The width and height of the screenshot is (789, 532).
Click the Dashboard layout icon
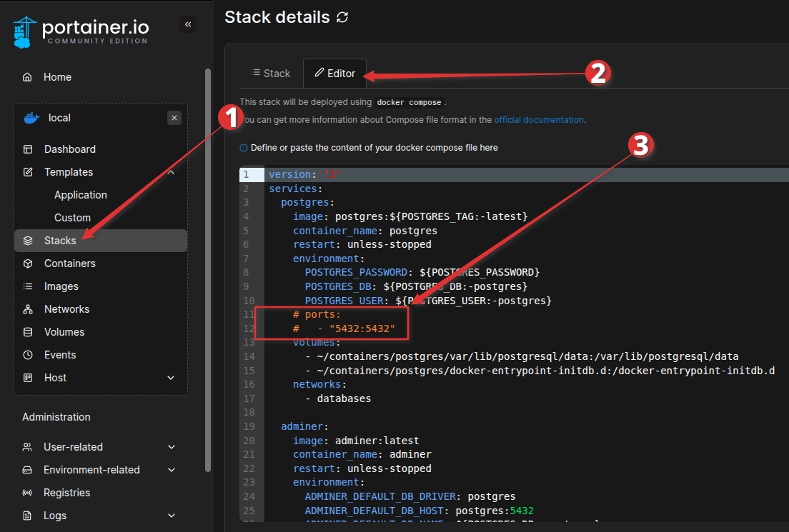28,149
